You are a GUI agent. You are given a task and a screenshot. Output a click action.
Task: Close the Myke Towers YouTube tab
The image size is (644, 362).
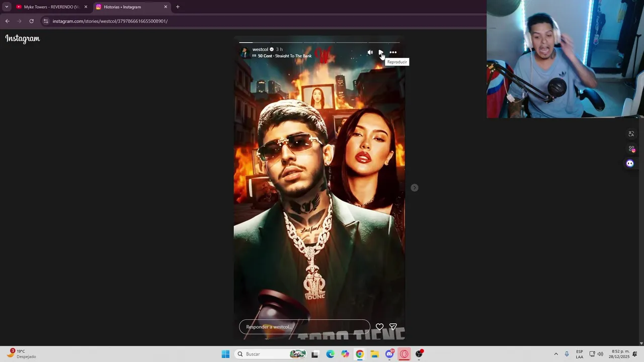click(x=86, y=7)
